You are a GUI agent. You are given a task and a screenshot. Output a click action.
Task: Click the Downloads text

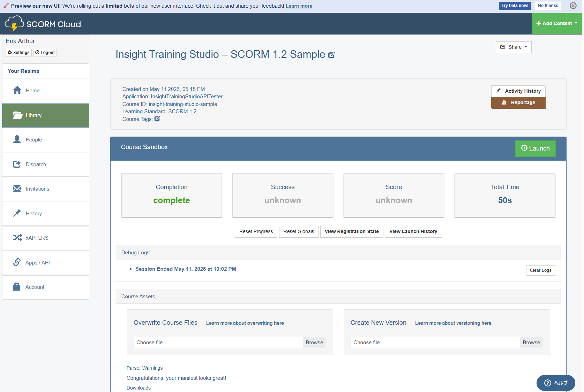pyautogui.click(x=138, y=388)
